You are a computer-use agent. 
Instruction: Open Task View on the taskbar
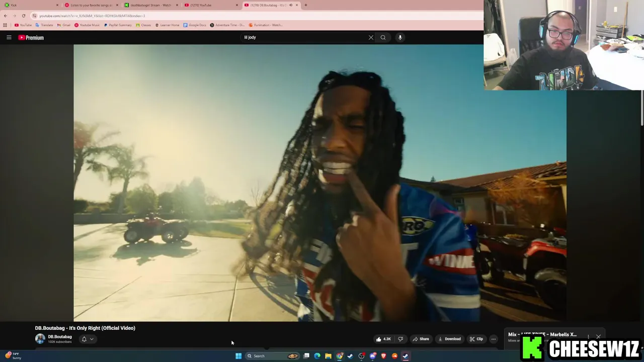306,356
